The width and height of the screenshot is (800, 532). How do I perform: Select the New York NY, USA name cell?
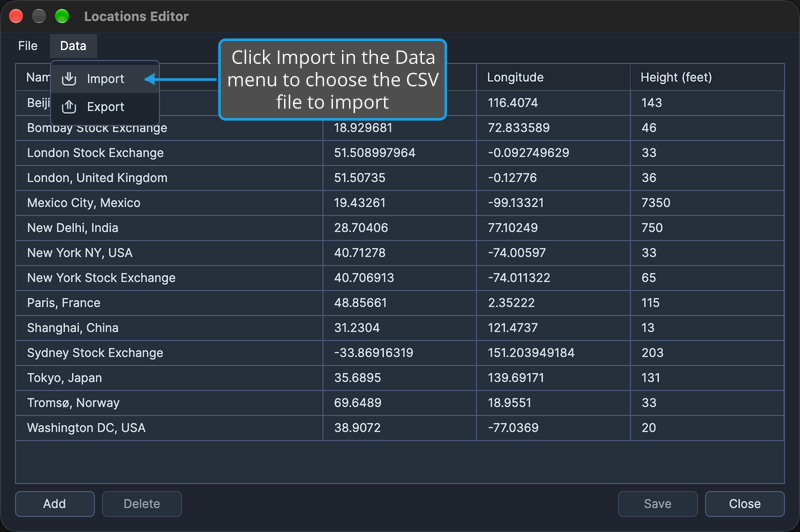(169, 253)
